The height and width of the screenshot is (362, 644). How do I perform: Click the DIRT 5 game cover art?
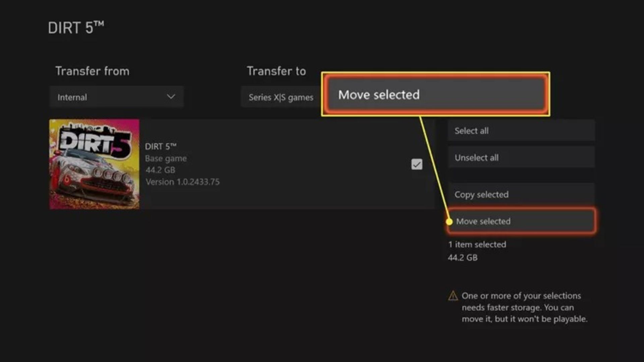tap(94, 164)
